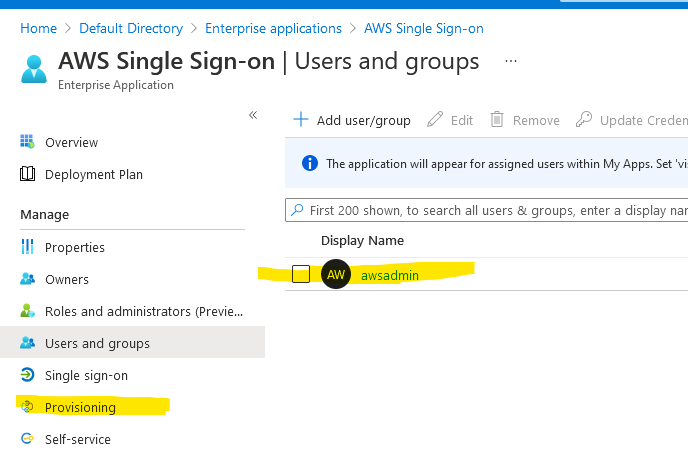
Task: Click the AW avatar of awsadmin
Action: click(336, 274)
